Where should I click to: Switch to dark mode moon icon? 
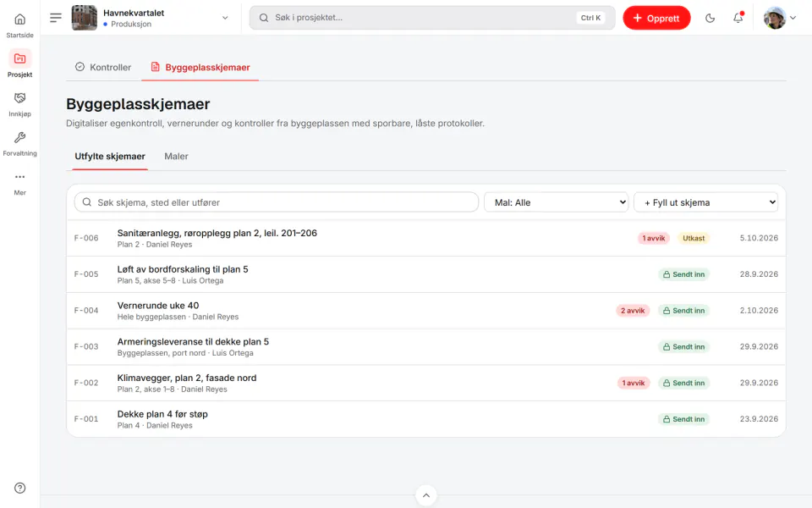click(x=710, y=18)
